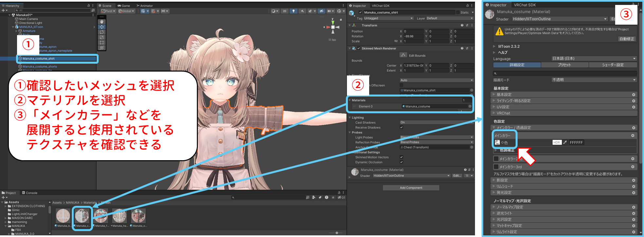This screenshot has height=237, width=644.
Task: Click the 自動修正 button
Action: click(x=626, y=39)
